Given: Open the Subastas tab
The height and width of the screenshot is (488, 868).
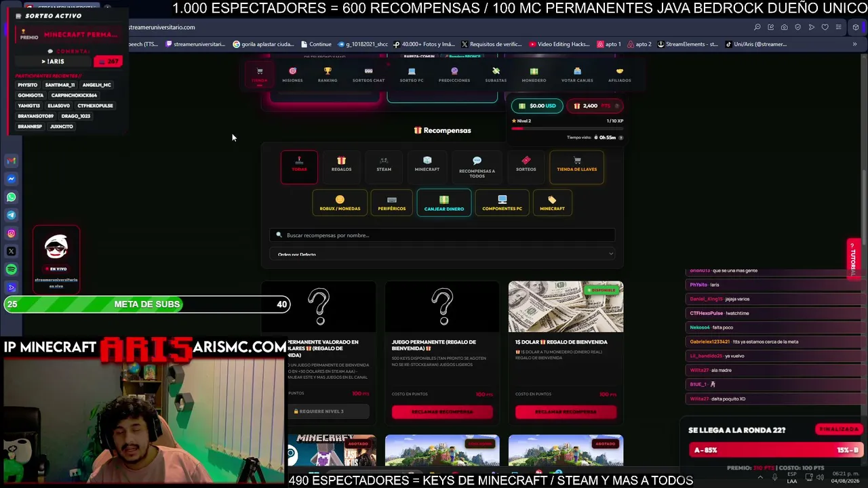Looking at the screenshot, I should point(496,75).
